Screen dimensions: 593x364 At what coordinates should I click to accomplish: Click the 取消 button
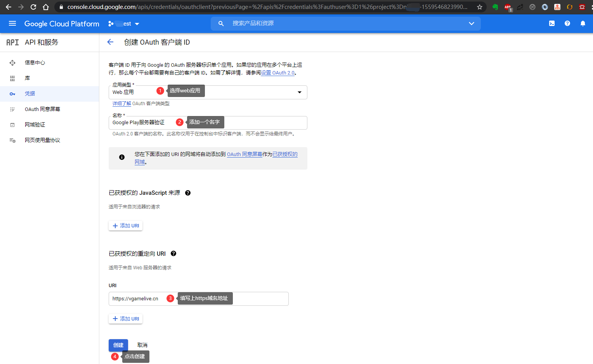(142, 345)
